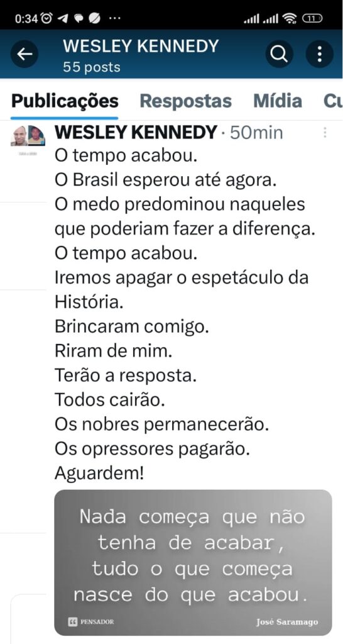Select the Publicações tab
The image size is (343, 644).
[65, 101]
